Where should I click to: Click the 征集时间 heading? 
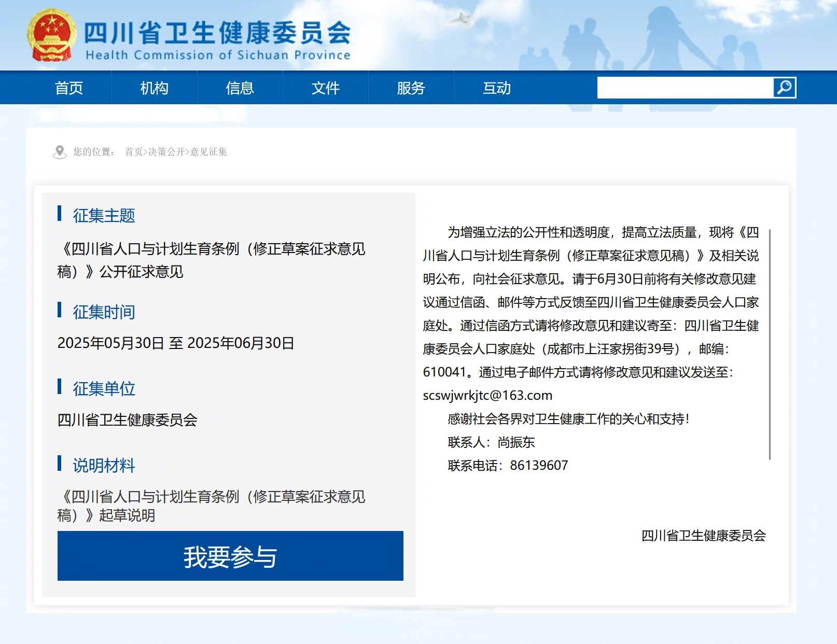pyautogui.click(x=104, y=312)
